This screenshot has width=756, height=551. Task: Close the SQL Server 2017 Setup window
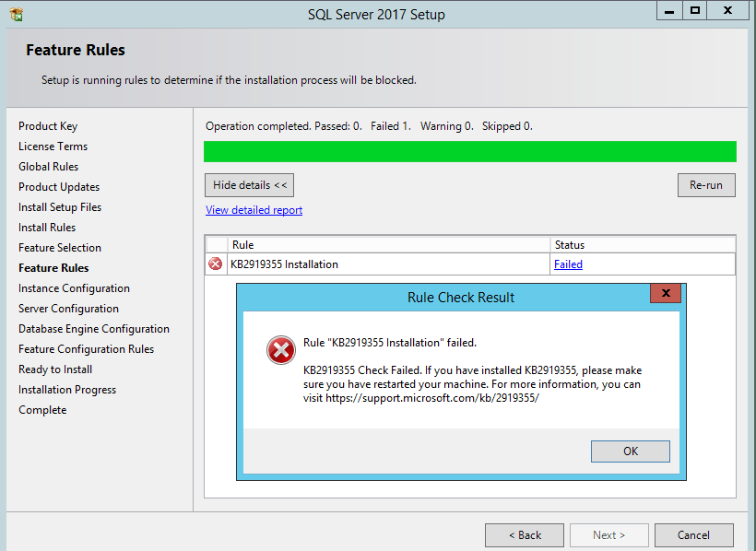(x=728, y=11)
